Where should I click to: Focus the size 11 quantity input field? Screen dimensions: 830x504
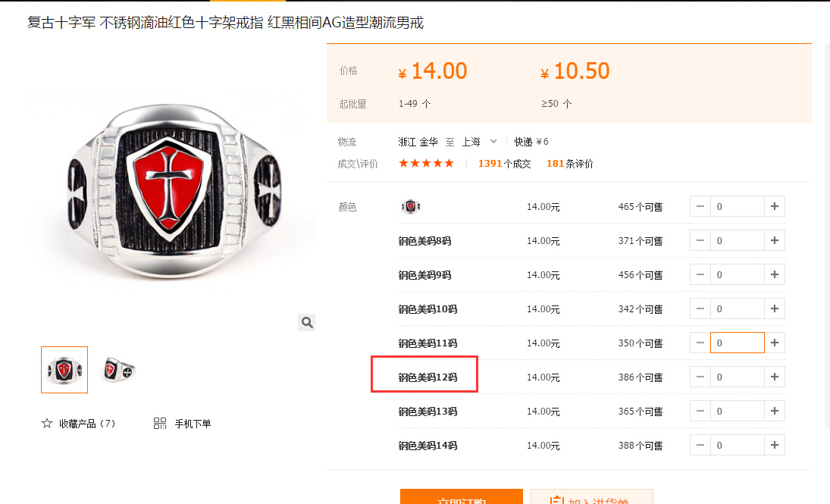[x=738, y=343]
